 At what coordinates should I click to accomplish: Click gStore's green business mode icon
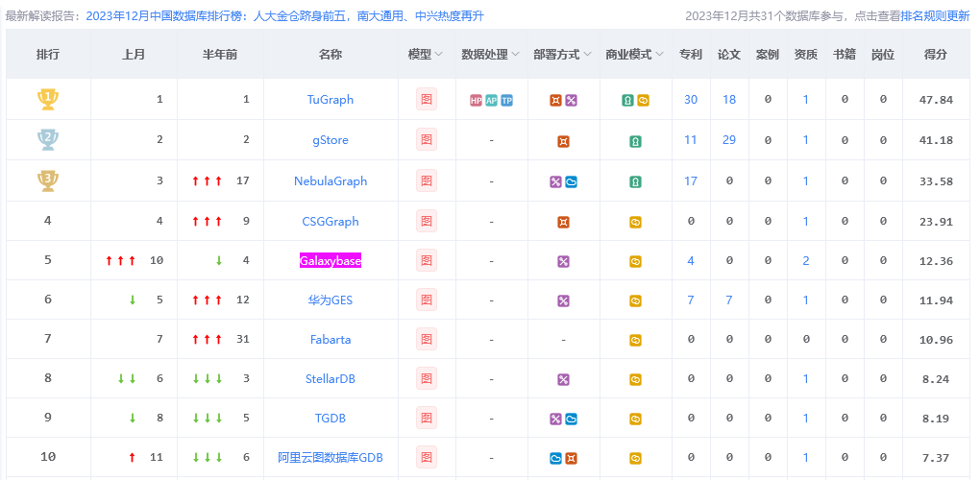tap(636, 142)
